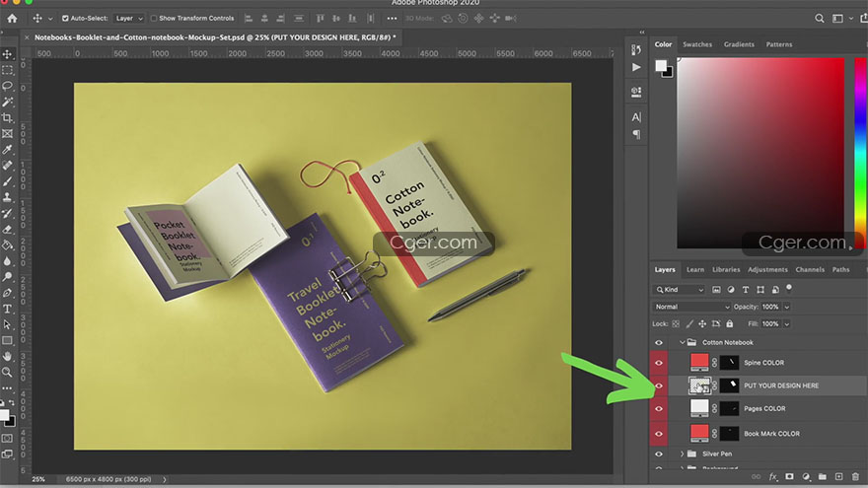868x488 pixels.
Task: Select the Horizontal Type tool
Action: [x=8, y=309]
